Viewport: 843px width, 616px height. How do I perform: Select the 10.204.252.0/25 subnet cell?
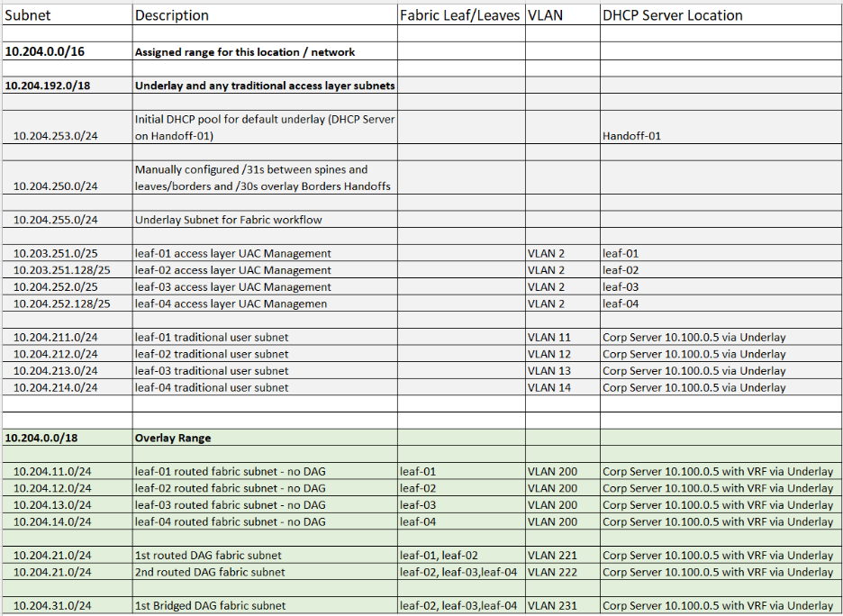click(x=68, y=286)
